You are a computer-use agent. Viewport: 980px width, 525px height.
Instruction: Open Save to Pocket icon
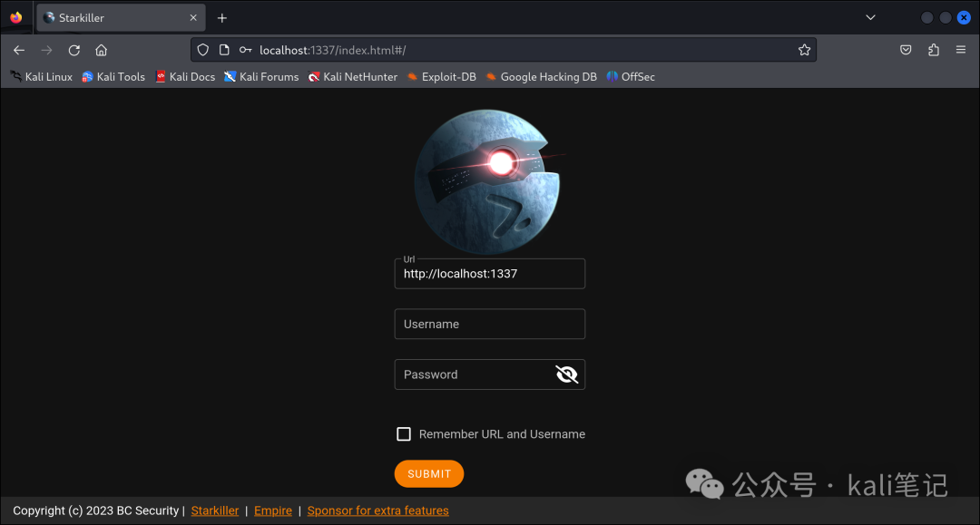[906, 50]
